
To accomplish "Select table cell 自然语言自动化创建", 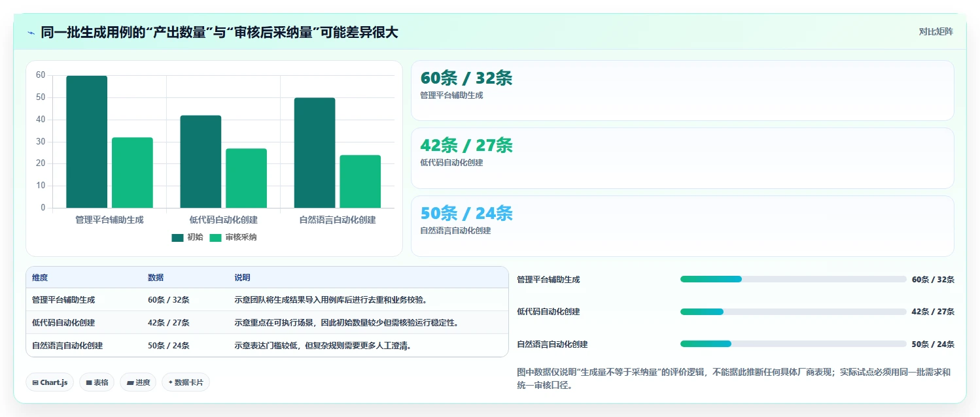I will point(67,346).
